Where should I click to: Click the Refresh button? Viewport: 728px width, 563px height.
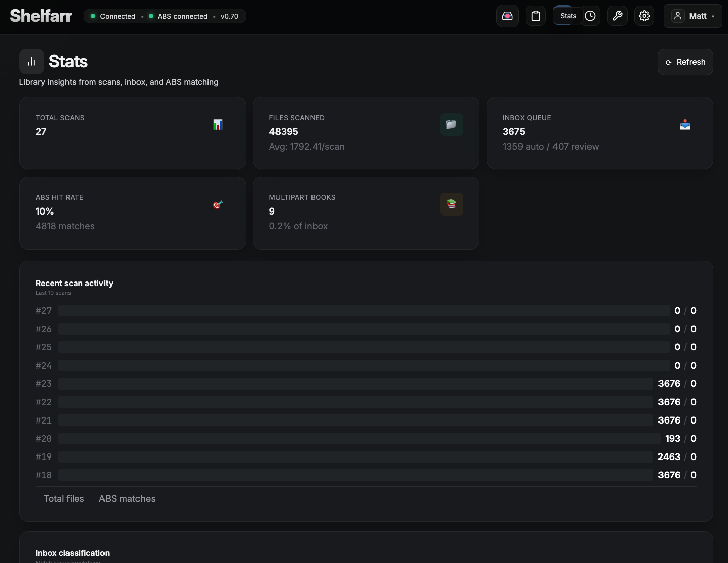[x=685, y=62]
